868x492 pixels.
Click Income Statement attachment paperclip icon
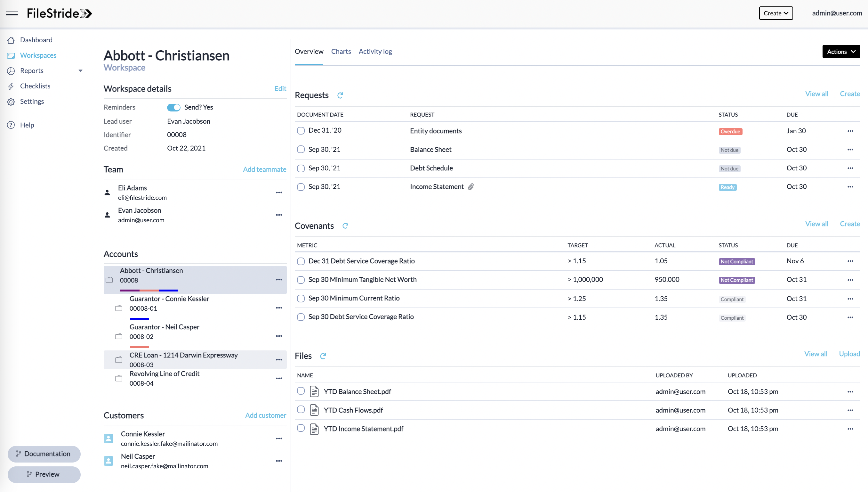pyautogui.click(x=470, y=187)
